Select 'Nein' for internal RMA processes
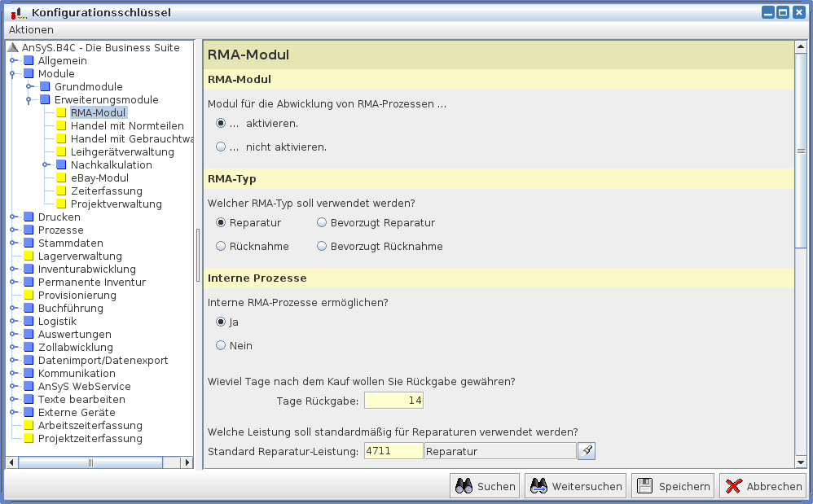 click(221, 346)
